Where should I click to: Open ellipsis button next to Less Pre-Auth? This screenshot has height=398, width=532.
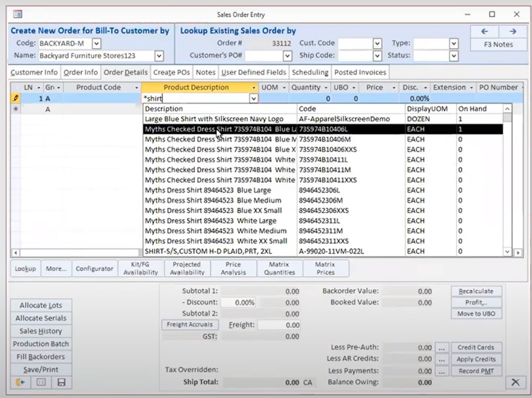[x=441, y=347]
